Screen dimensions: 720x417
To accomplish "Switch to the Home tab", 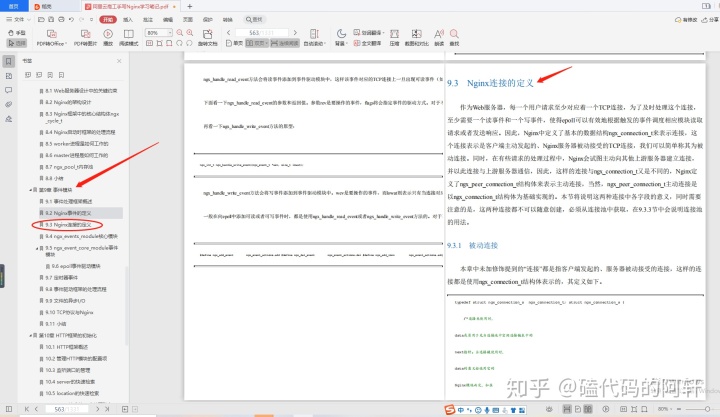I will [x=14, y=6].
